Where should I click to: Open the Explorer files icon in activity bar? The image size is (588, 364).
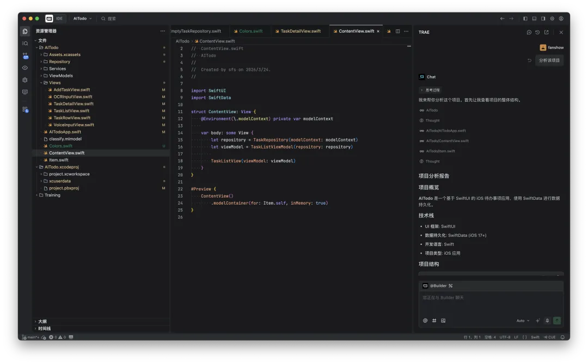[x=25, y=32]
